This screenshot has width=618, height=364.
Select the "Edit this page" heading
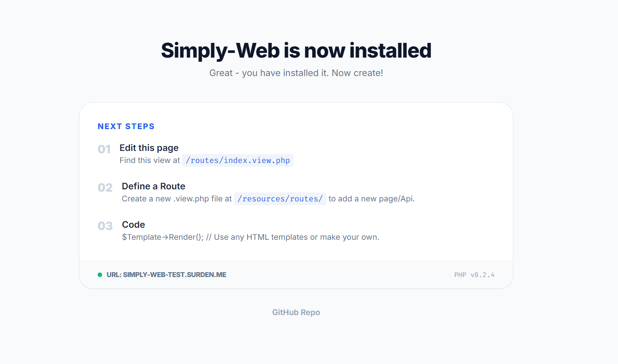[149, 148]
